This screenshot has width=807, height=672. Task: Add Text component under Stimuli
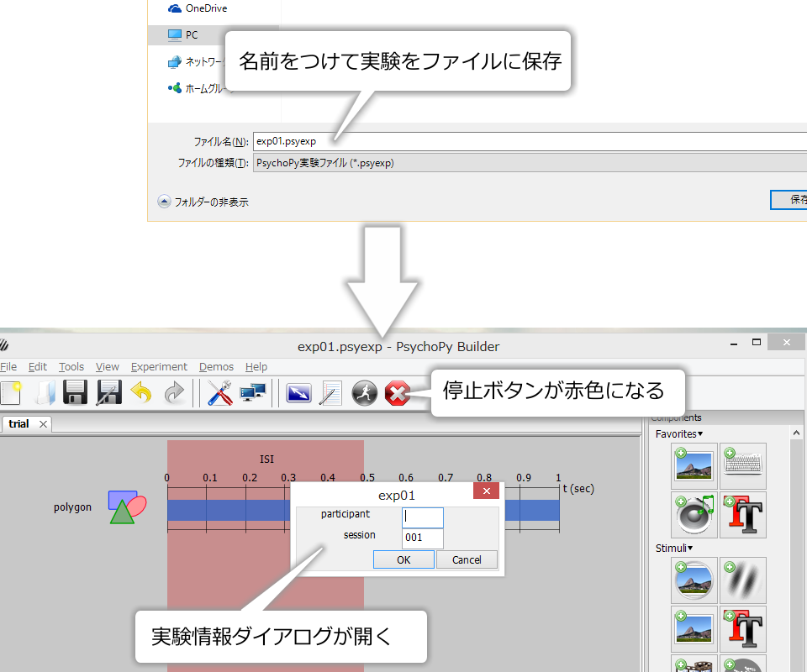(742, 629)
